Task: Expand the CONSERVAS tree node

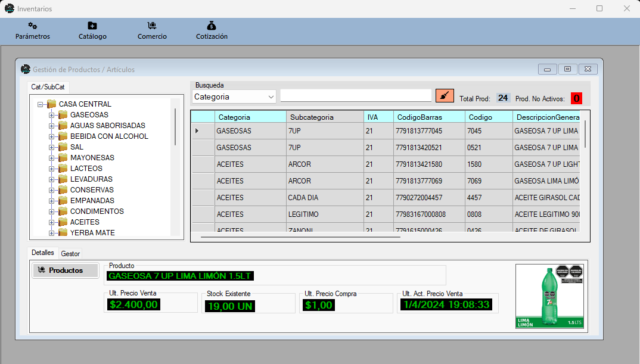Action: (x=51, y=190)
